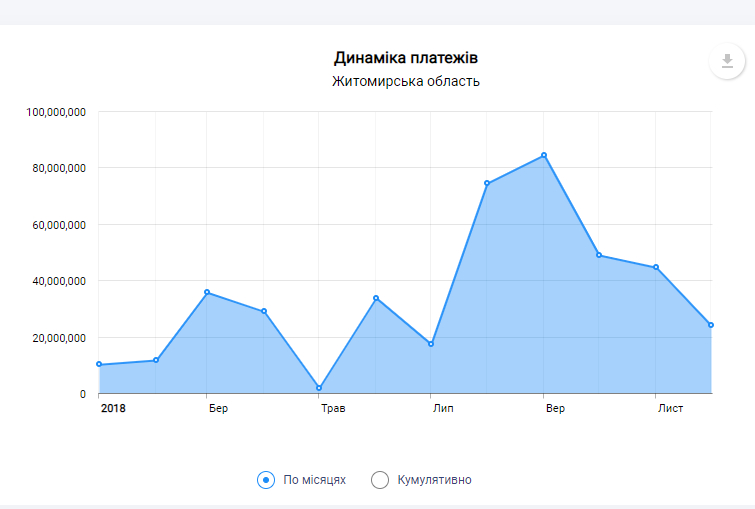Screen dimensions: 755x509
Task: Click the 'Лист' x-axis label
Action: pyautogui.click(x=670, y=408)
